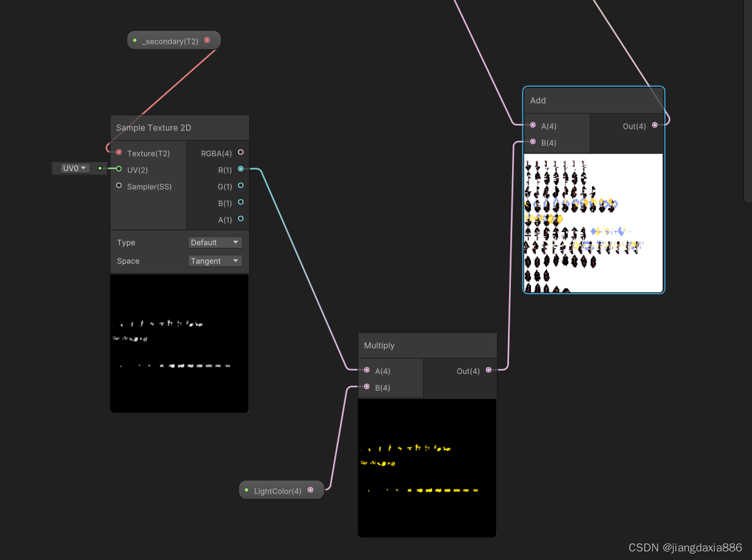Viewport: 752px width, 560px height.
Task: Click the Add node preview thumbnail
Action: (593, 223)
